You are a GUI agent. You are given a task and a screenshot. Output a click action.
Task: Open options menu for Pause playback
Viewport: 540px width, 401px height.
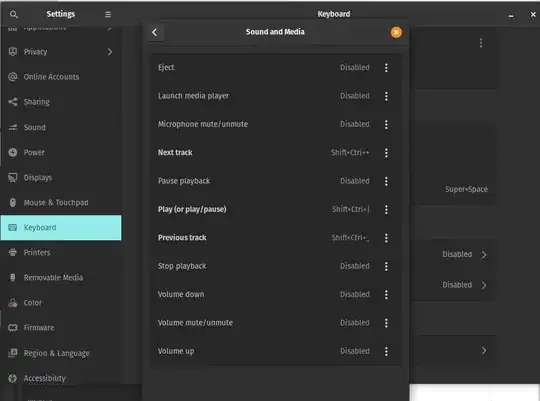386,181
